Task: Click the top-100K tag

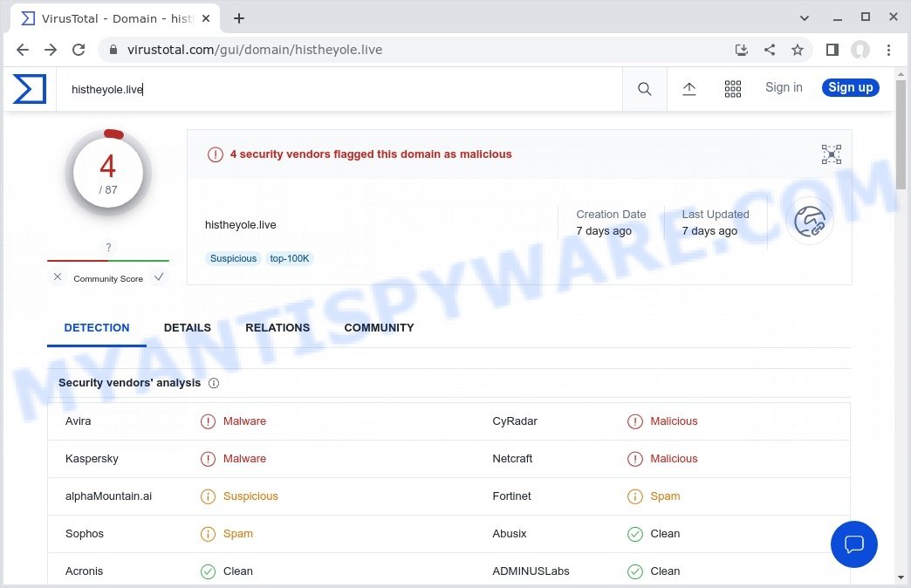Action: tap(290, 258)
